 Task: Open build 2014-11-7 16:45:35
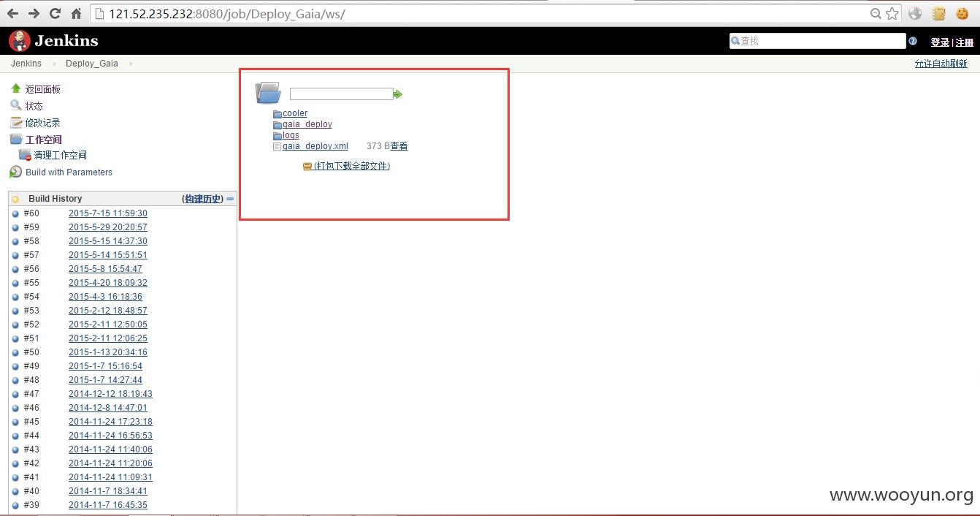(108, 505)
